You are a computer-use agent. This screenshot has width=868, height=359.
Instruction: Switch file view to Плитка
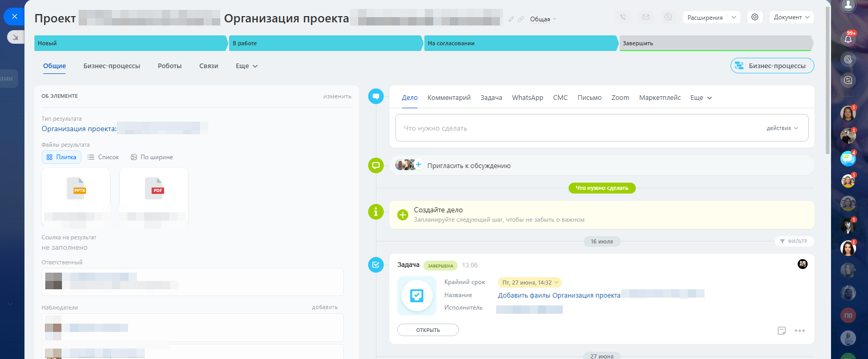61,157
